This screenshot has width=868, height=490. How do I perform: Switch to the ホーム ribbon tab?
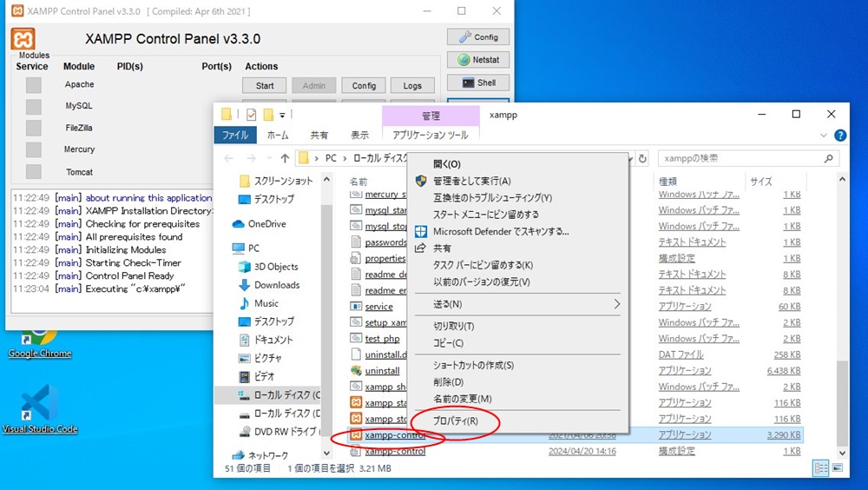click(x=278, y=135)
